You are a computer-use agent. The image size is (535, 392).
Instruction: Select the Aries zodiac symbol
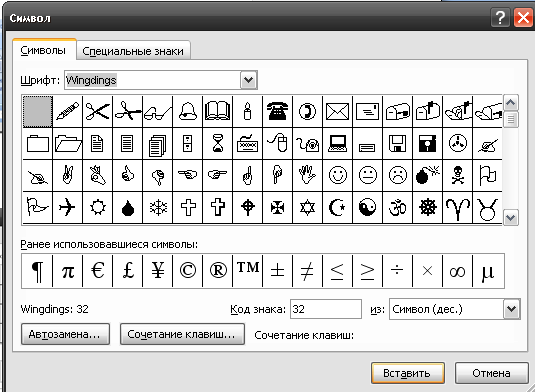(458, 207)
